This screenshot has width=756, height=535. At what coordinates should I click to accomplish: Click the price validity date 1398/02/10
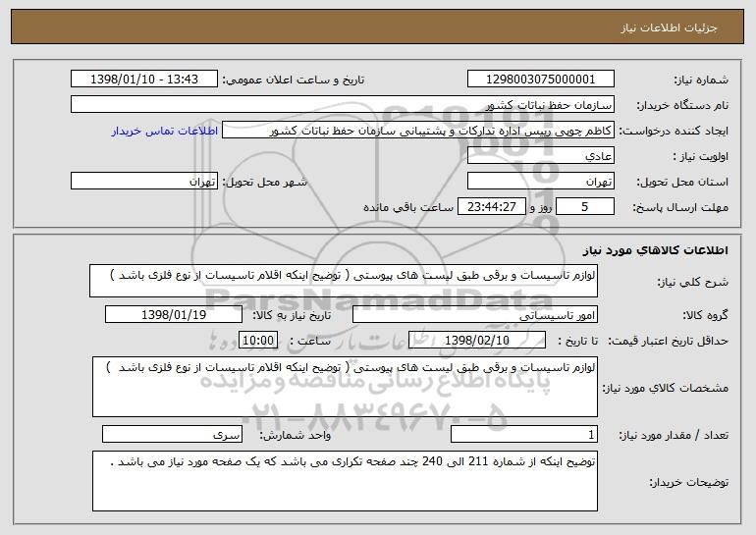477,341
